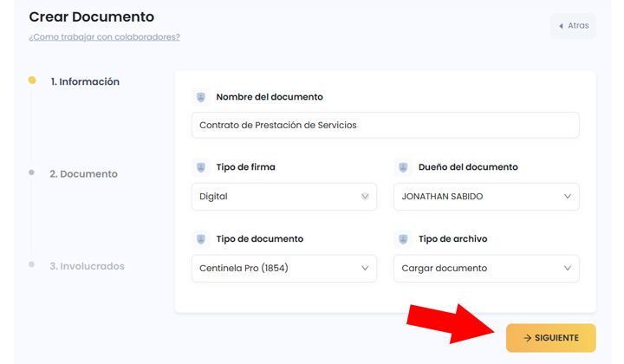The image size is (624, 364).
Task: Jump to the 3. Involucrados step
Action: 87,266
